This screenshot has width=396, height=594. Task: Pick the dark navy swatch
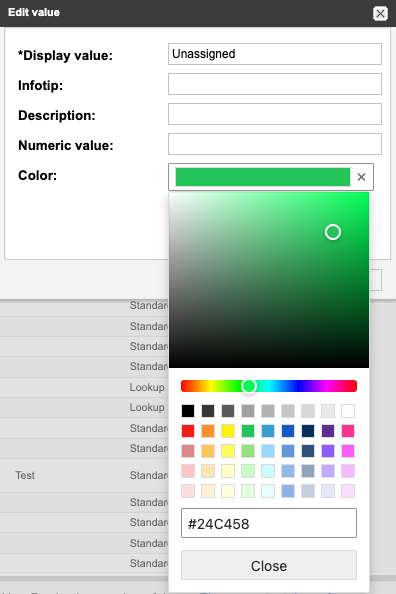click(x=308, y=431)
